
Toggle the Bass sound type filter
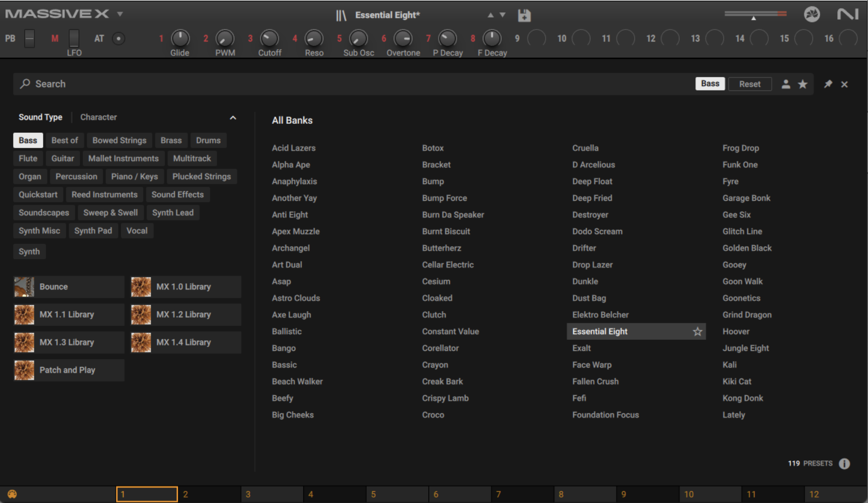tap(28, 140)
